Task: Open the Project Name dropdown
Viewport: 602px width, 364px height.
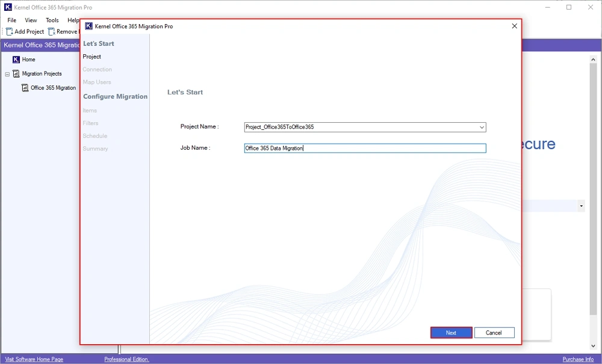Action: (482, 127)
